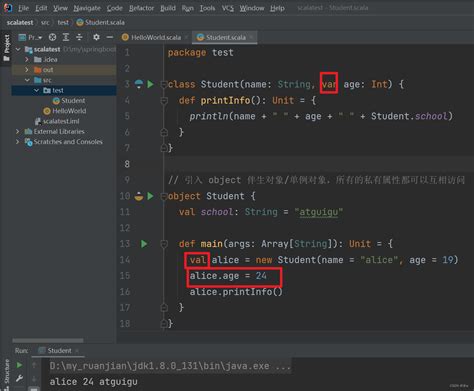Open the Window menu
This screenshot has height=391, width=474.
252,8
